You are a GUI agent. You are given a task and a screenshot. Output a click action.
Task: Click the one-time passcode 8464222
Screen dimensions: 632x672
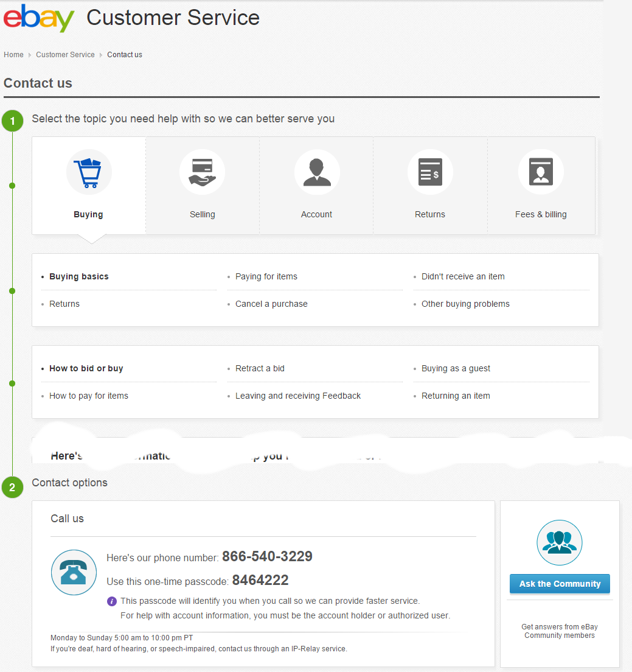pos(260,580)
